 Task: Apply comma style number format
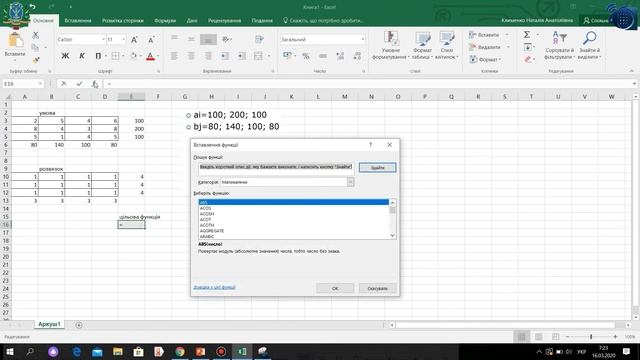click(323, 56)
